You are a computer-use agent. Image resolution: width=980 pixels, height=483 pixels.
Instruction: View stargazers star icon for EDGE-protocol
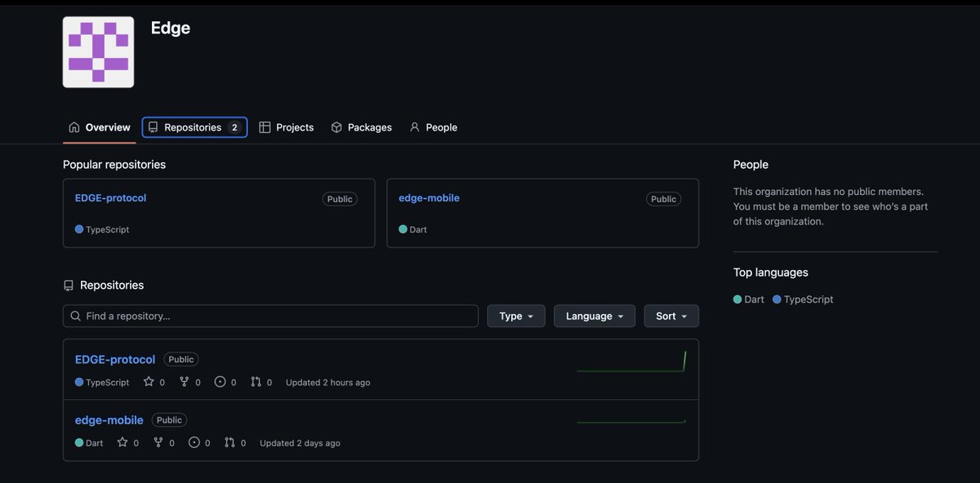click(149, 382)
